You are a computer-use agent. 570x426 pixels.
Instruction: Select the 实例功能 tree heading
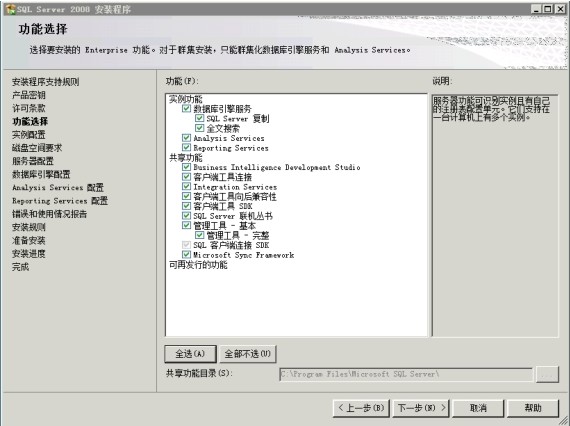[185, 99]
